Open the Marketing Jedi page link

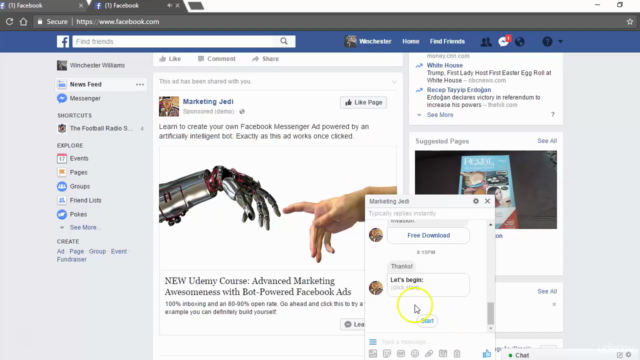[208, 102]
